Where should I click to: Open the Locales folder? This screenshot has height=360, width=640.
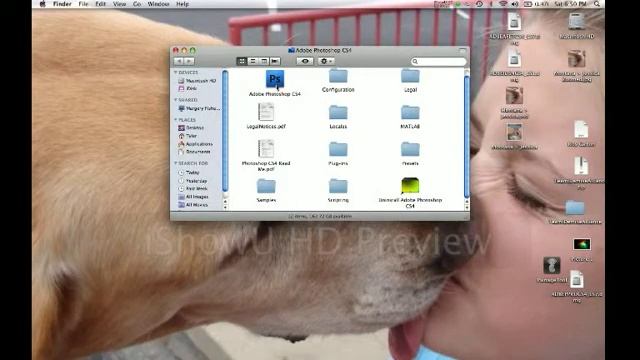click(338, 113)
